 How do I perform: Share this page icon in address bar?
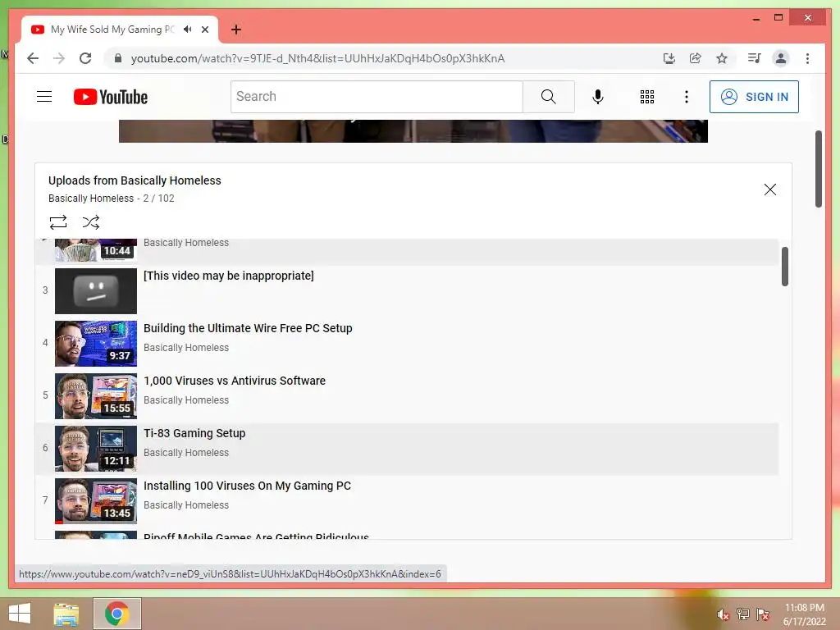click(x=695, y=58)
